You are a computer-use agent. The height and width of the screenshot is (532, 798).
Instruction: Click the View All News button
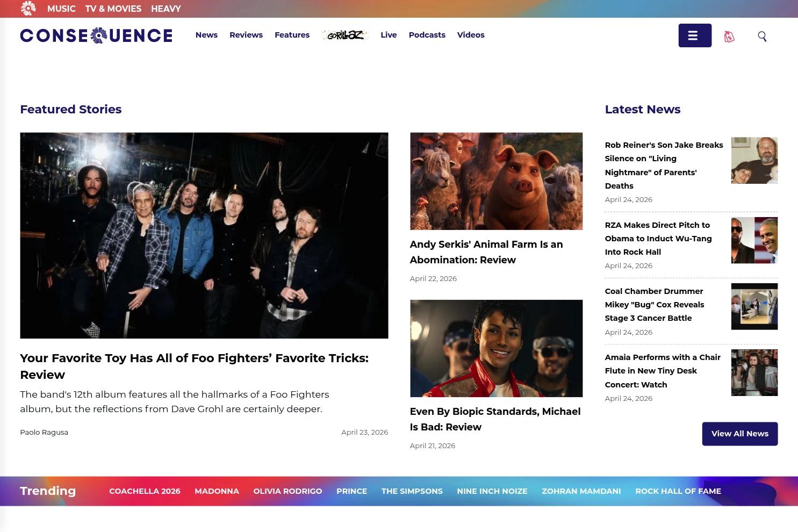coord(740,434)
